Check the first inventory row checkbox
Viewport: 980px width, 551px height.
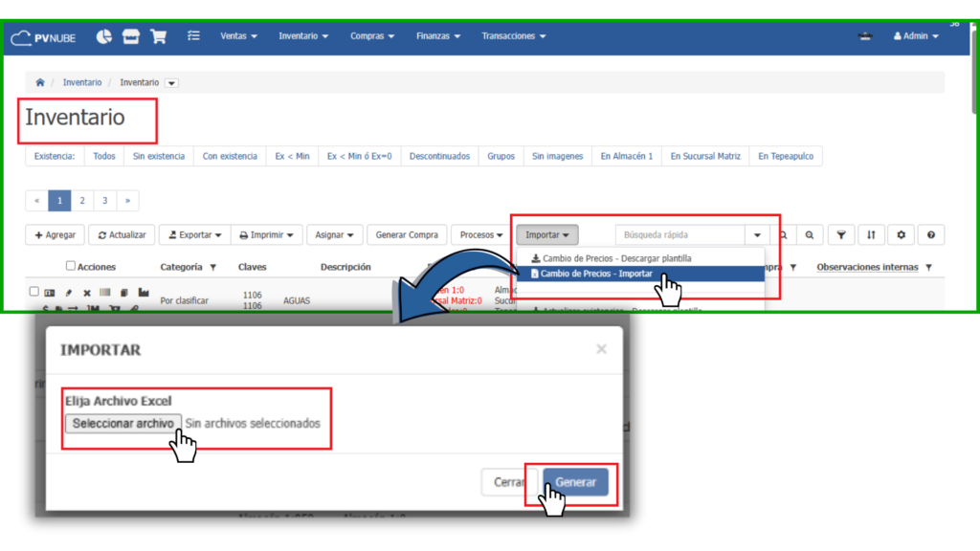[x=34, y=292]
